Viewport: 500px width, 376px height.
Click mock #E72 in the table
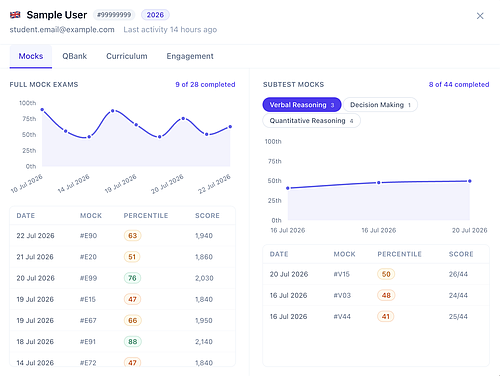88,363
